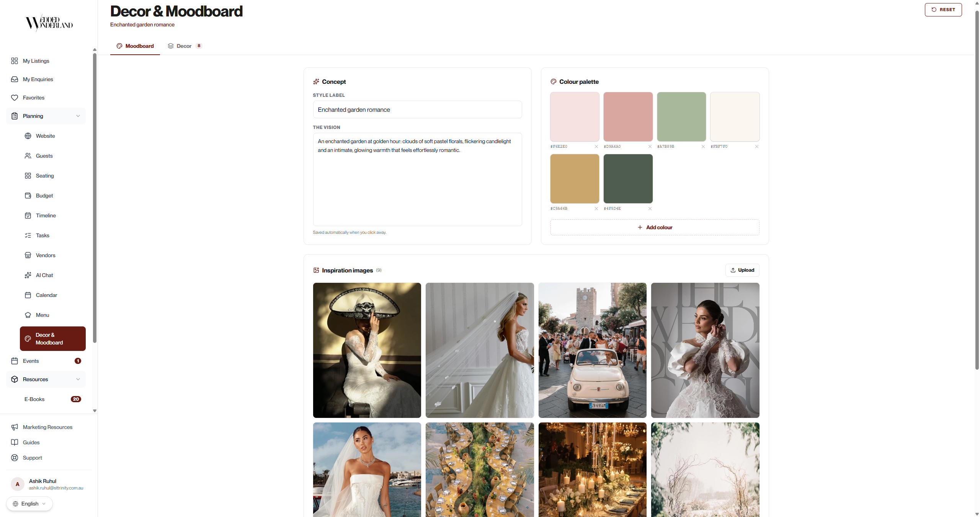Open the English language dropdown
Screen dimensions: 980x517
coord(29,504)
